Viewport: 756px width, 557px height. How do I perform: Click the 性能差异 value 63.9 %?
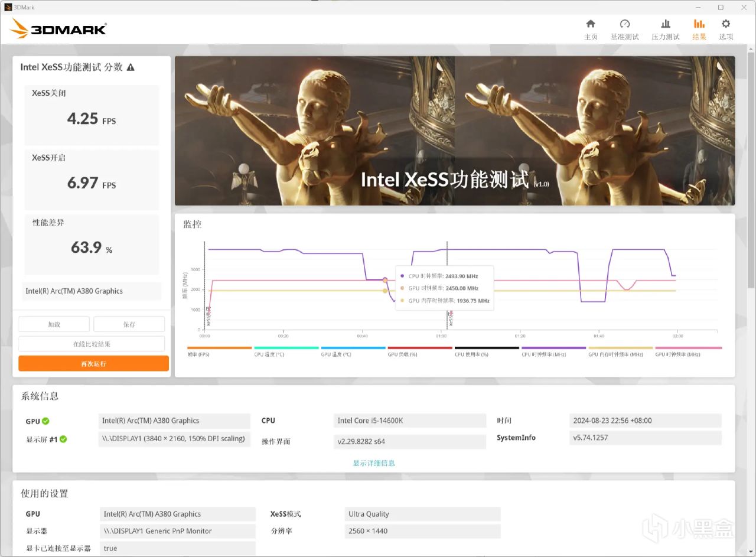pos(92,247)
